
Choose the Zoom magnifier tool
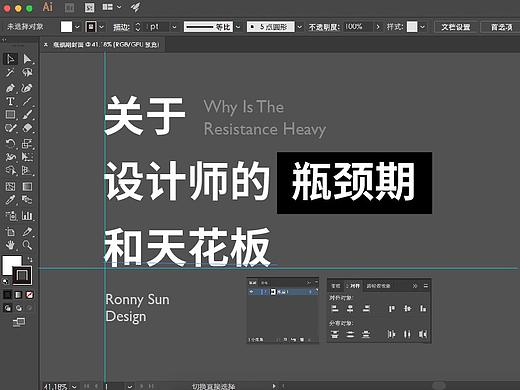27,245
